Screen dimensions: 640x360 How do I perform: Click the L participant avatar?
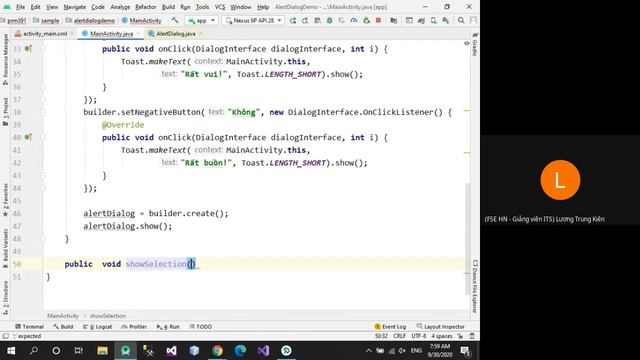click(560, 180)
